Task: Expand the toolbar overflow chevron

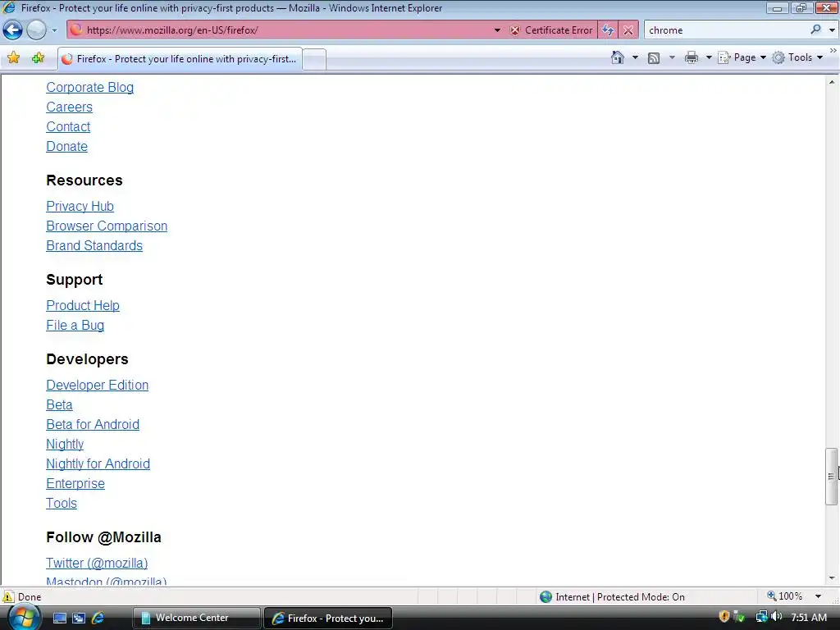Action: coord(833,50)
